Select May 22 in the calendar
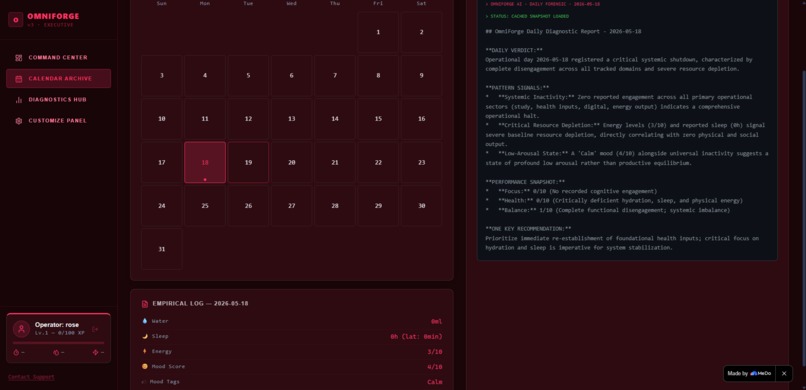This screenshot has height=390, width=806. pos(378,162)
